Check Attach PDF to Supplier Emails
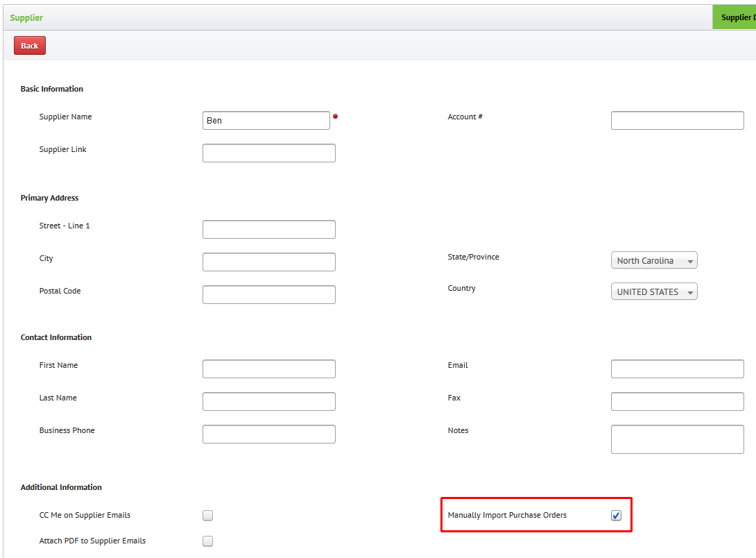This screenshot has width=756, height=558. tap(208, 541)
